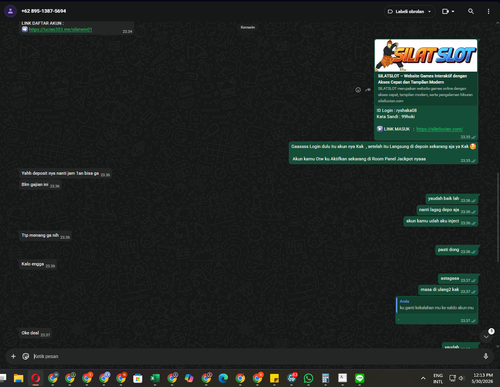React to SILATSLOT message with emoji icon

pos(358,90)
